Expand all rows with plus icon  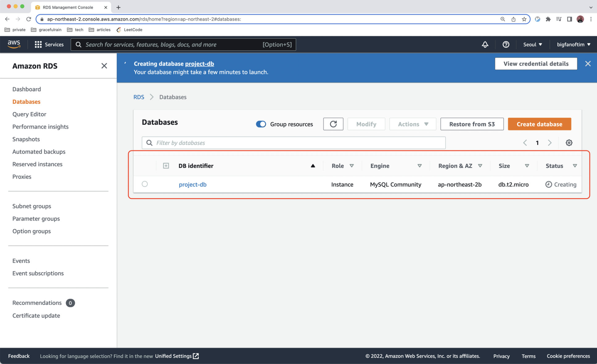coord(166,166)
